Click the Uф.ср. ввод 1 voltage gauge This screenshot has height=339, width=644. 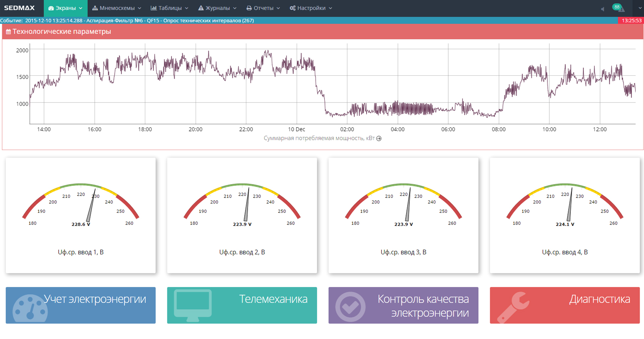80,206
